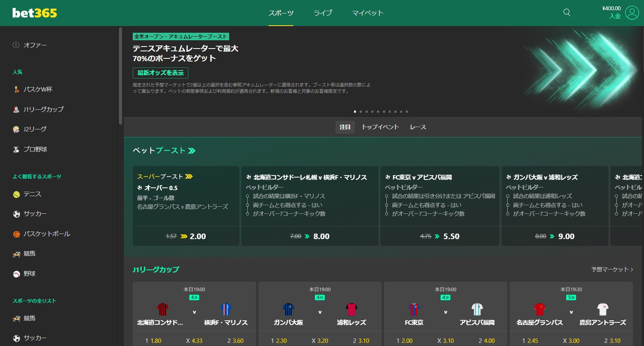Select the トップイベント tab

point(380,127)
